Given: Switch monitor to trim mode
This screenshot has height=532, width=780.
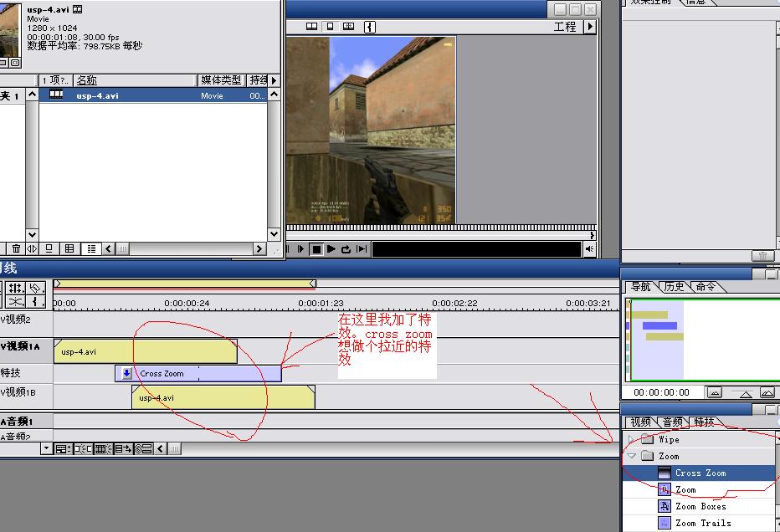Looking at the screenshot, I should [x=348, y=27].
